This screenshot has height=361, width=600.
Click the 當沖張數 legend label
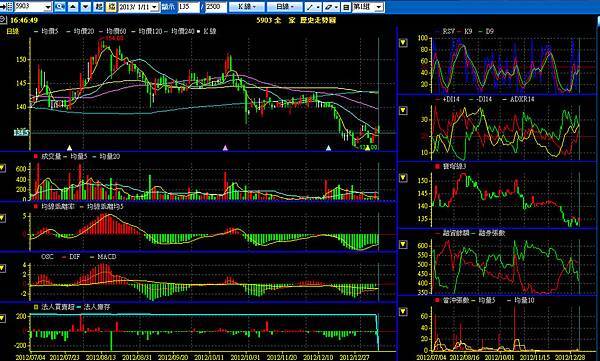coord(456,301)
